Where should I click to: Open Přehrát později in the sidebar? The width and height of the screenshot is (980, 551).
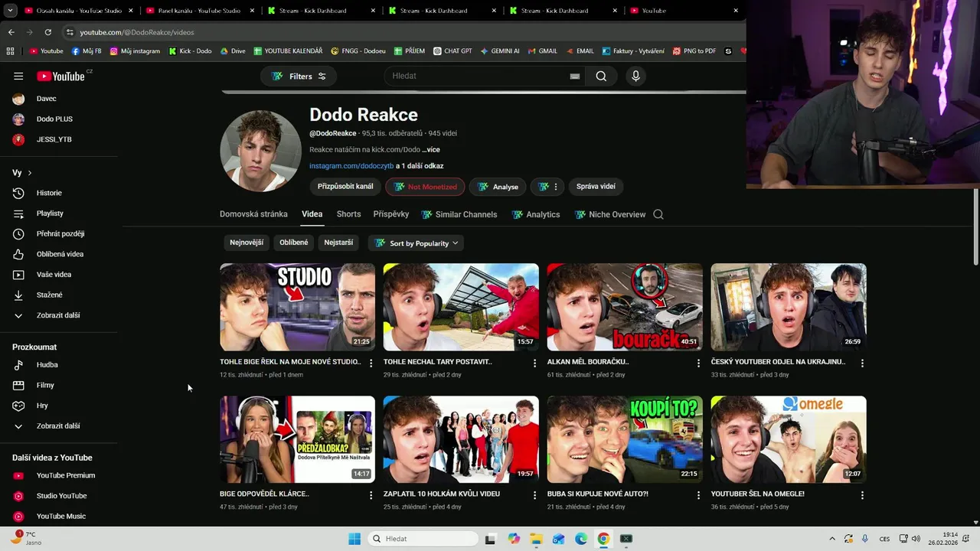point(60,233)
